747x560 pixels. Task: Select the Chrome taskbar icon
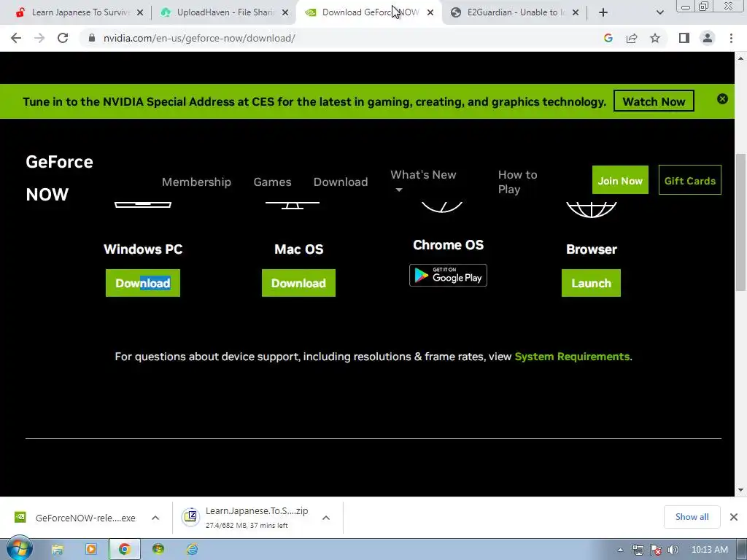[125, 550]
